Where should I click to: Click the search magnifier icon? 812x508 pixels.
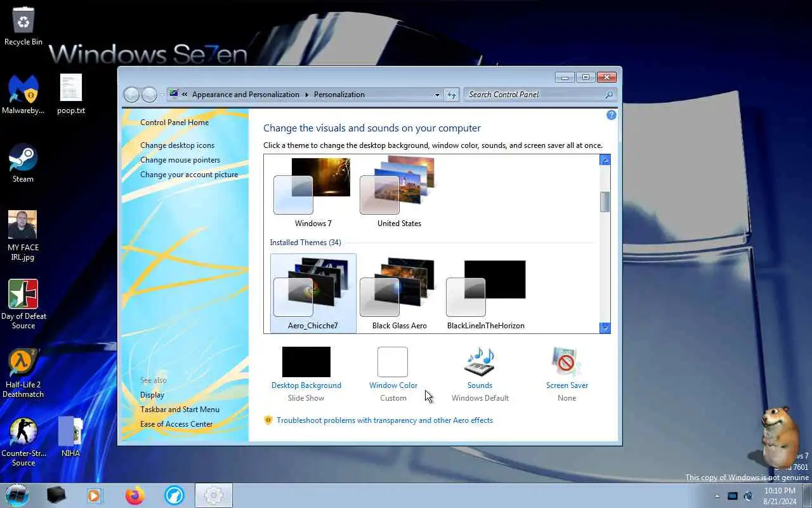pyautogui.click(x=609, y=95)
